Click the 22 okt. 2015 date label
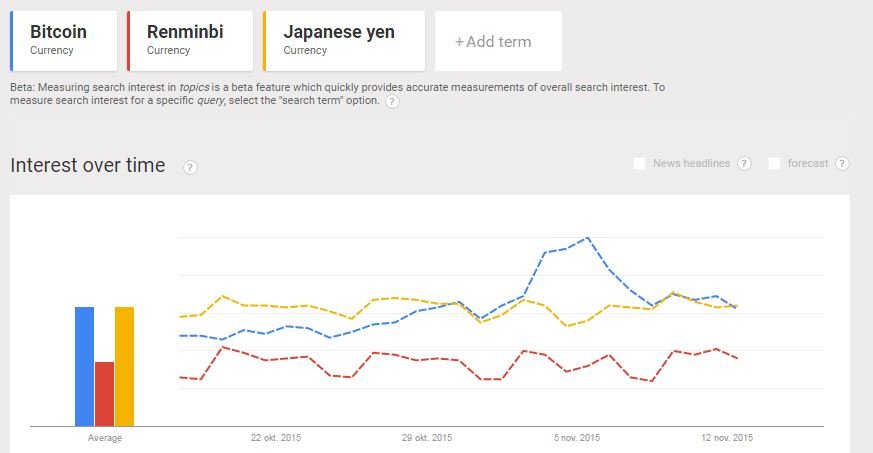 tap(275, 438)
